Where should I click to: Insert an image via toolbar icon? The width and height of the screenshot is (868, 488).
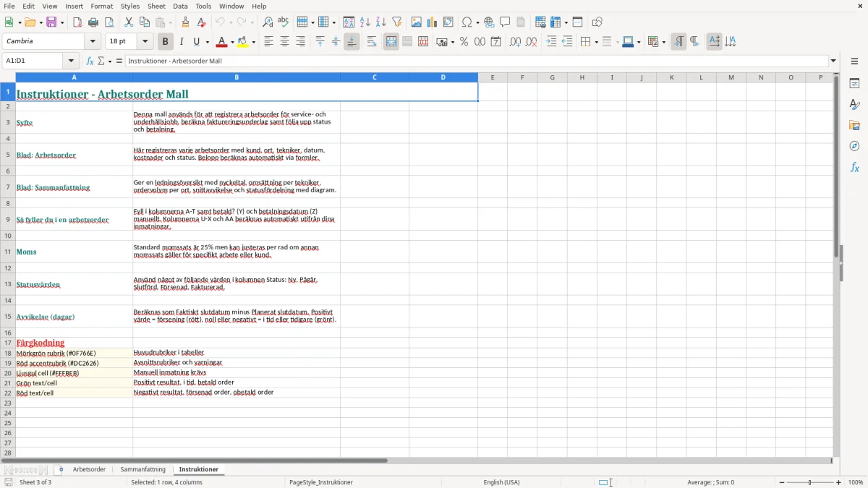(417, 22)
